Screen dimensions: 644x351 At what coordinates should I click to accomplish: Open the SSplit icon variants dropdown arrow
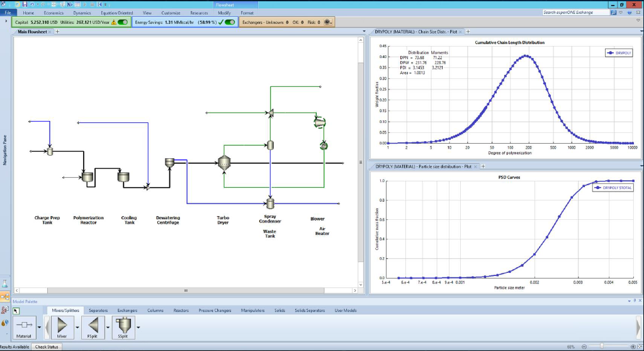(138, 327)
